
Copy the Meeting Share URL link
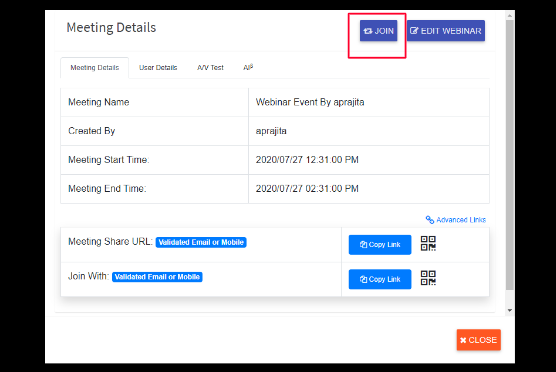380,245
